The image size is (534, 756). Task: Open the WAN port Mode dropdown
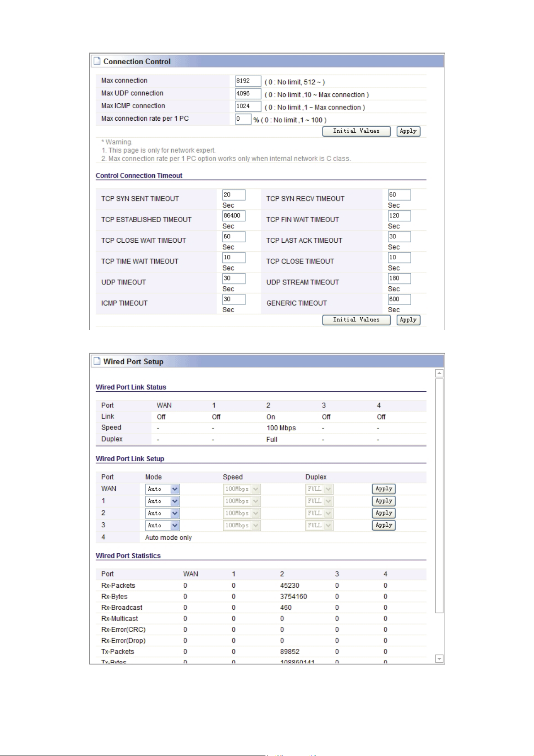[x=162, y=489]
